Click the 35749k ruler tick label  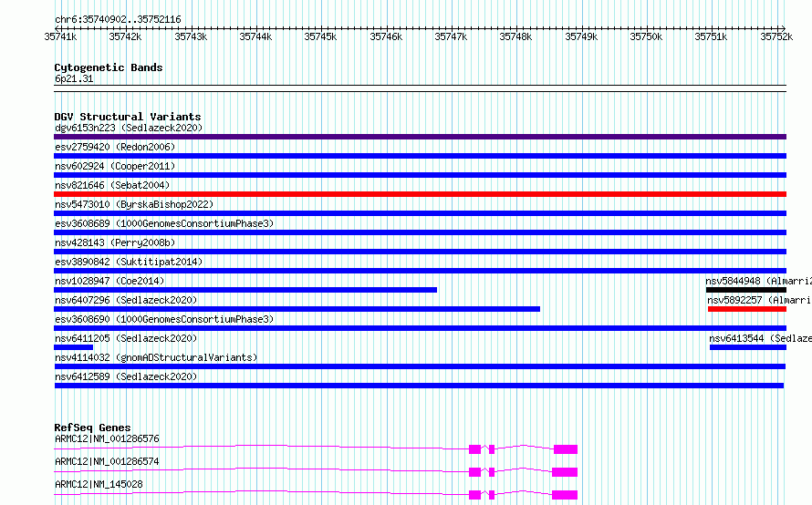581,36
